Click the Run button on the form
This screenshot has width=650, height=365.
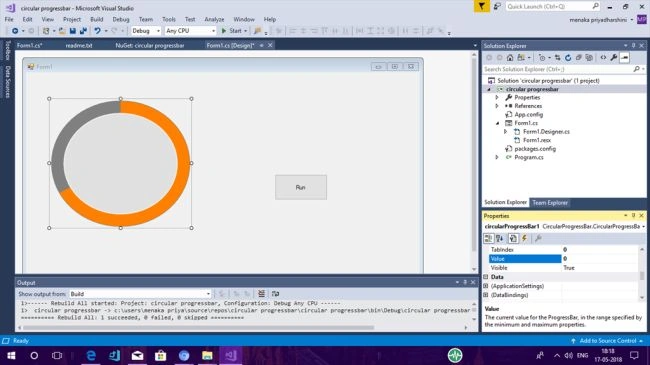pyautogui.click(x=301, y=187)
